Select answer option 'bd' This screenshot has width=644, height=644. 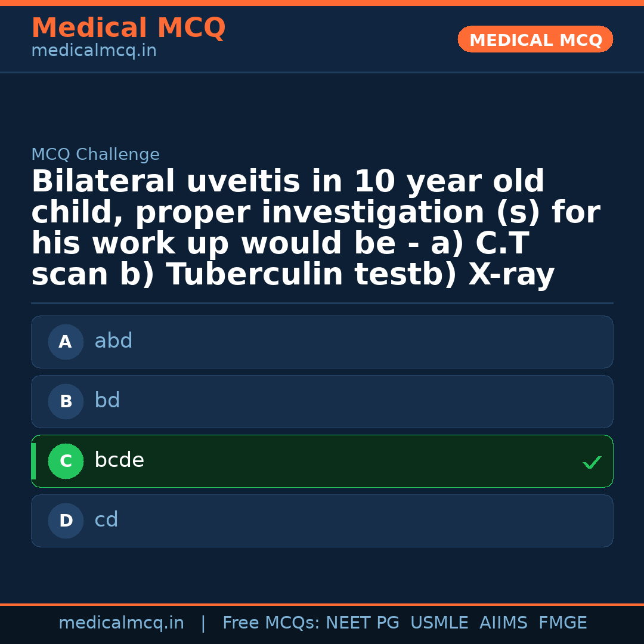coord(322,402)
